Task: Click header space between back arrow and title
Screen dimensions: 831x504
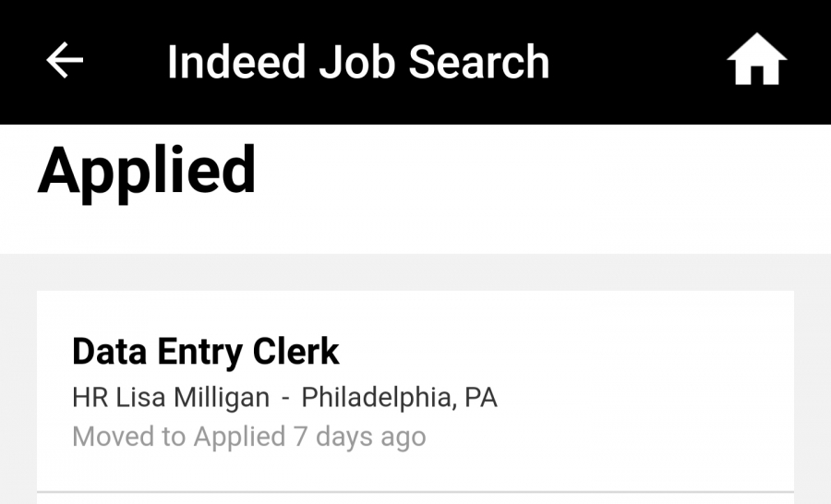Action: pyautogui.click(x=126, y=62)
